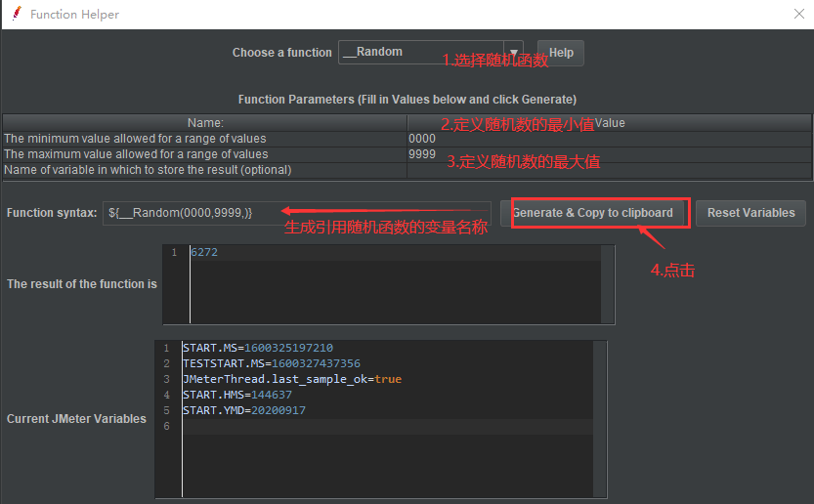Expand the function chooser dropdown arrow
Image resolution: width=814 pixels, height=504 pixels.
tap(514, 53)
